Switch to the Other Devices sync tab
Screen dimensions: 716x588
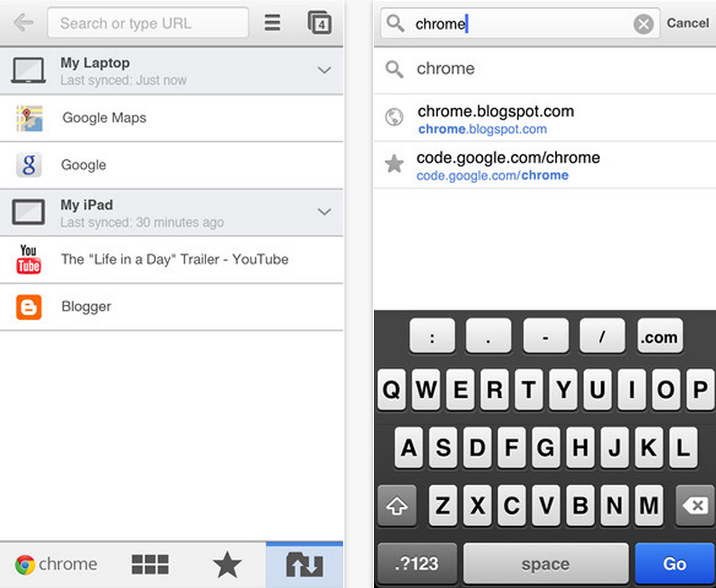pos(305,565)
